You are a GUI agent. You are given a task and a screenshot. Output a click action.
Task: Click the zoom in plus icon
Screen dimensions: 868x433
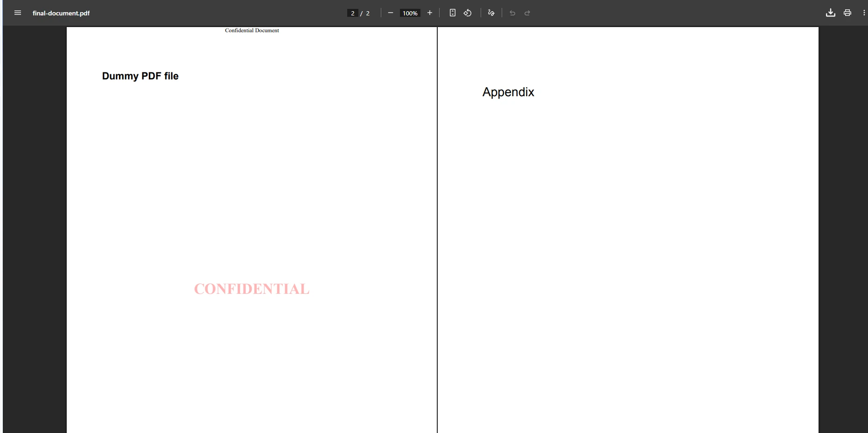pos(430,13)
